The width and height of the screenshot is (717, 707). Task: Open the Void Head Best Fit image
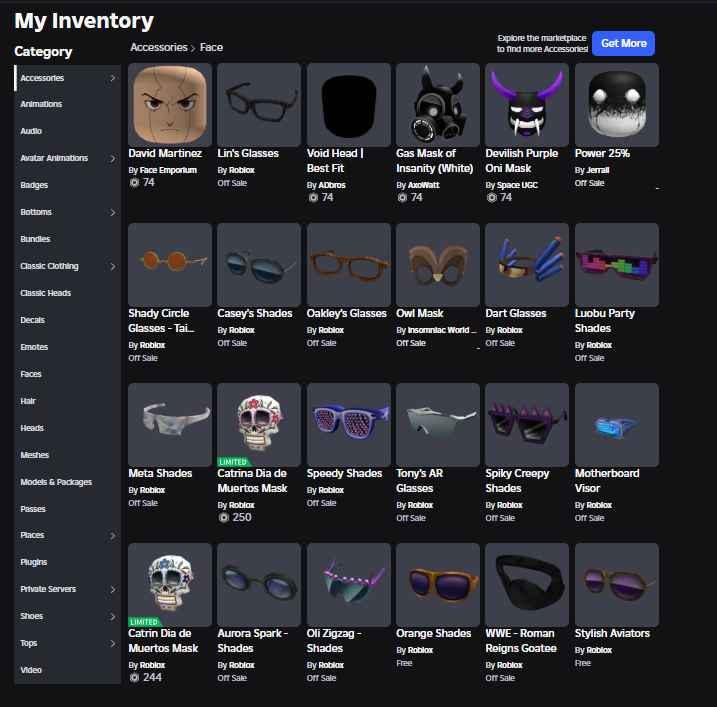(x=348, y=105)
